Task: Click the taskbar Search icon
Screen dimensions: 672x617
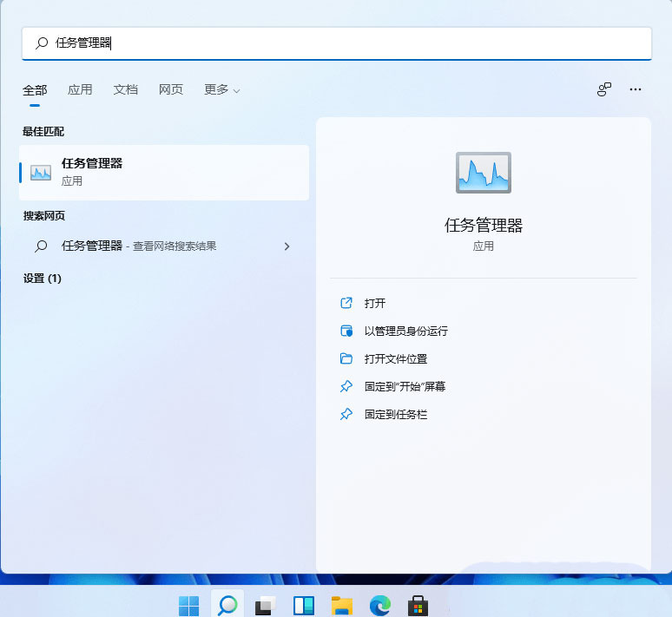Action: coord(227,605)
